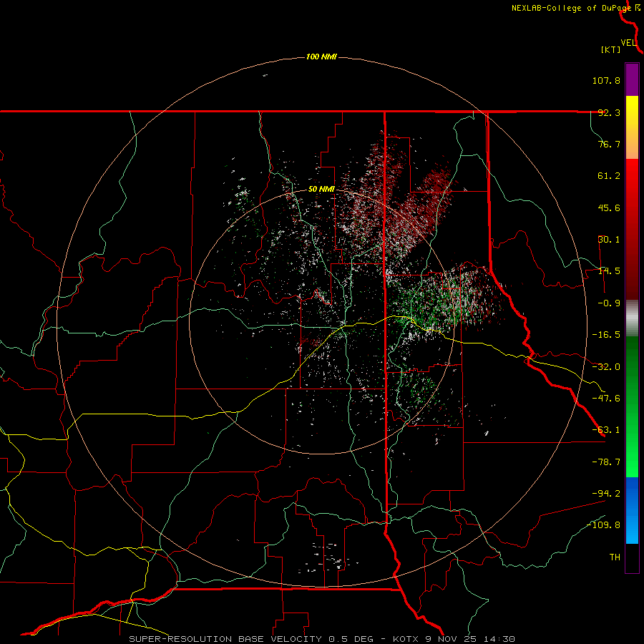The width and height of the screenshot is (644, 644).
Task: Click the -47.6 velocity scale value
Action: pyautogui.click(x=606, y=399)
